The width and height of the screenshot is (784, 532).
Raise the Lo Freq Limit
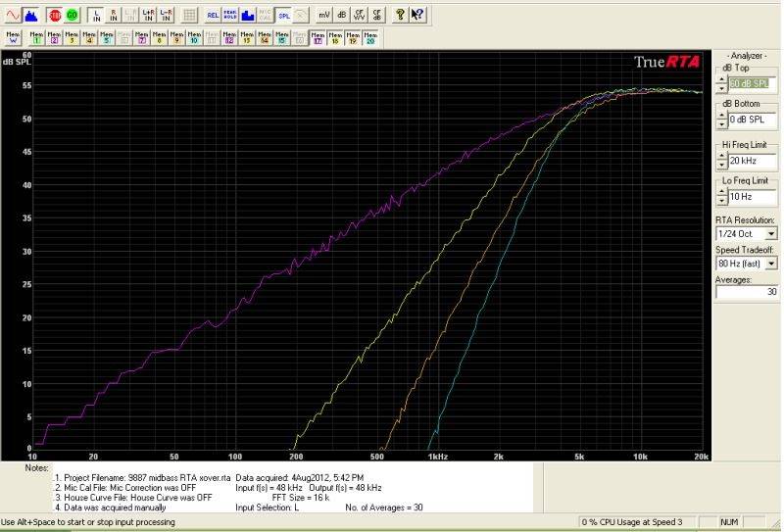(x=721, y=192)
